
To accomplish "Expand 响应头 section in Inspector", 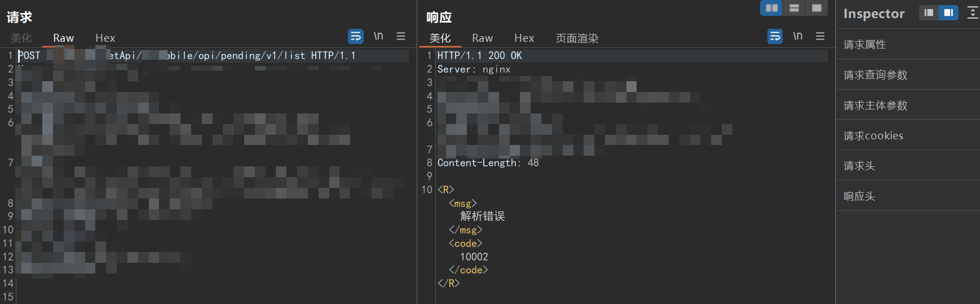I will 859,196.
